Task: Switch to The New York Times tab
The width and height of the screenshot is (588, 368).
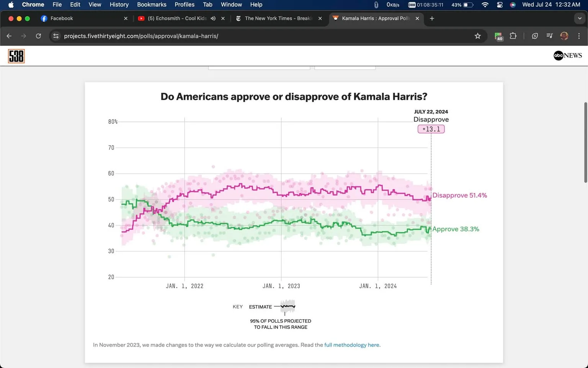Action: (x=276, y=18)
